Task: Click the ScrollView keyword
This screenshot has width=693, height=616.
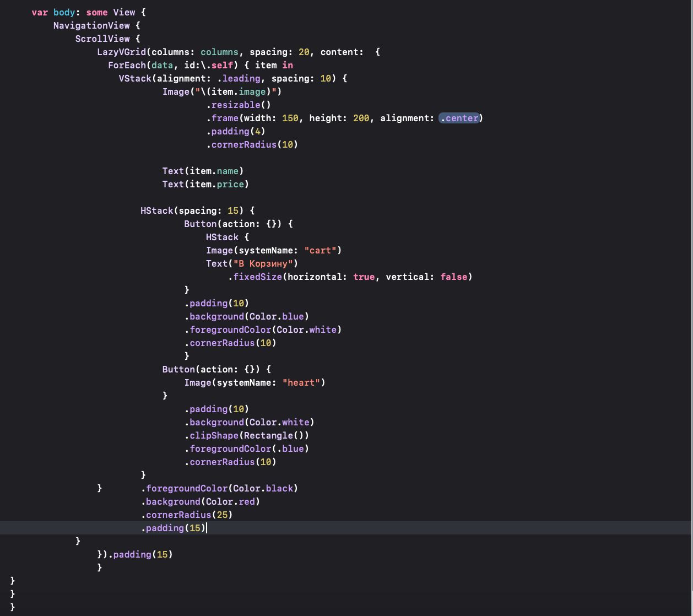Action: 102,39
